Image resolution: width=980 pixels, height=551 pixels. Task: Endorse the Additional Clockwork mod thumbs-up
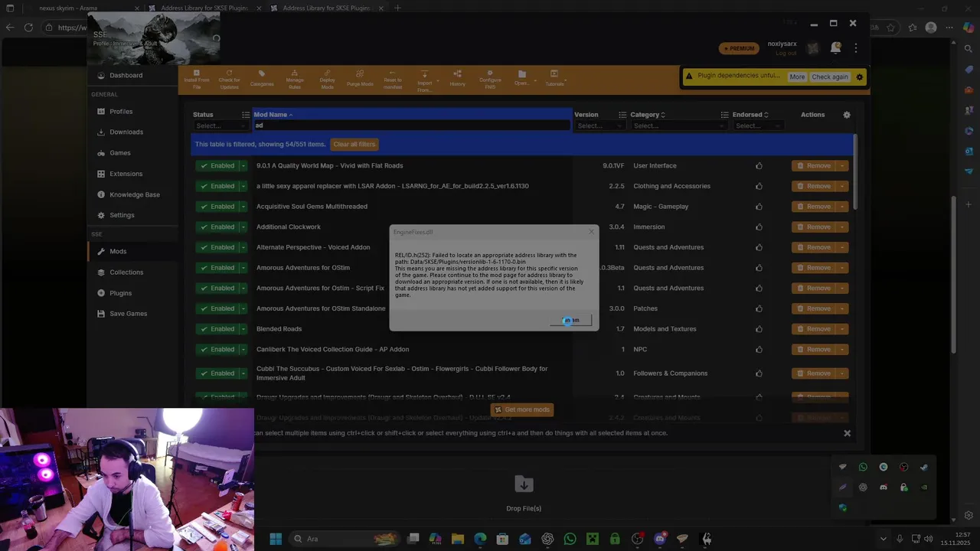click(x=759, y=227)
